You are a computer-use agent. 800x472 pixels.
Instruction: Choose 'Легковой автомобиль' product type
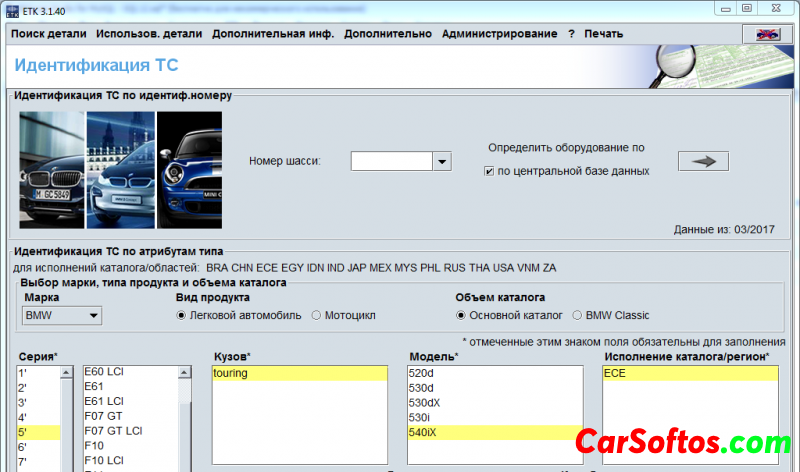[181, 316]
